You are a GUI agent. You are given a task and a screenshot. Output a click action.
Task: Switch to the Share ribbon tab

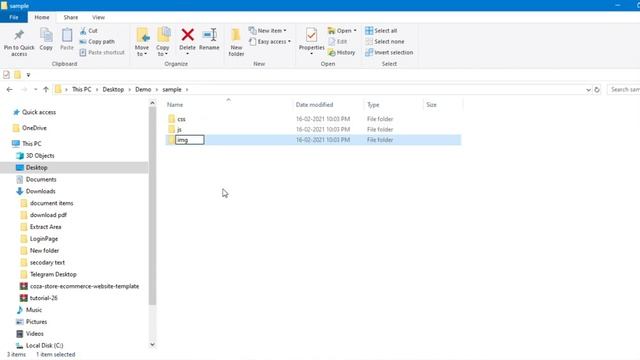(x=71, y=17)
